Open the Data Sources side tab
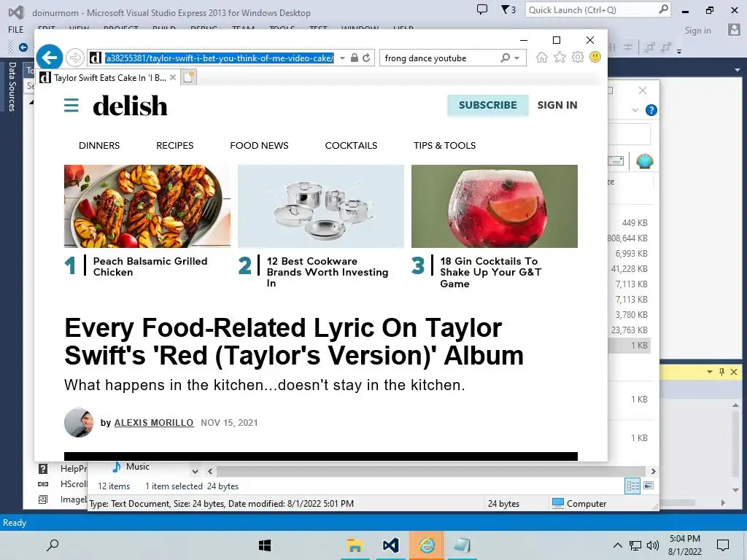This screenshot has width=747, height=560. click(x=12, y=87)
